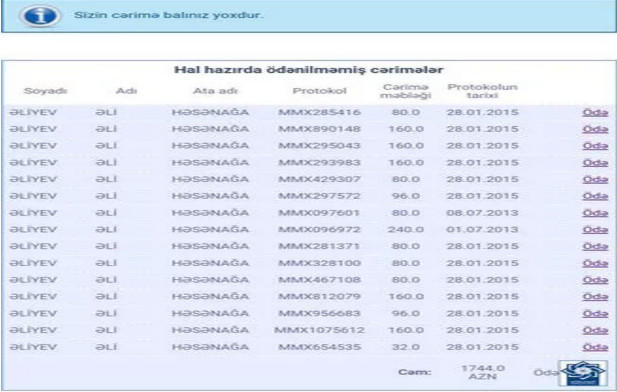The image size is (617, 392).
Task: Click protocol number MMX293983
Action: (319, 163)
